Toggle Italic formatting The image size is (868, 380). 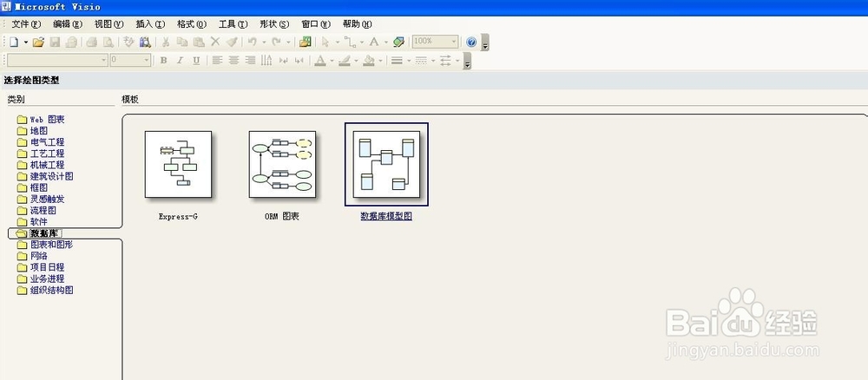(180, 60)
